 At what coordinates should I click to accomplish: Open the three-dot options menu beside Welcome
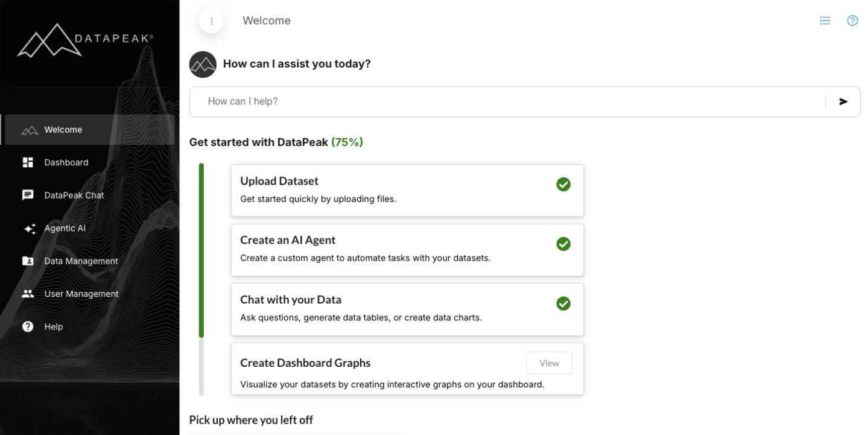211,21
